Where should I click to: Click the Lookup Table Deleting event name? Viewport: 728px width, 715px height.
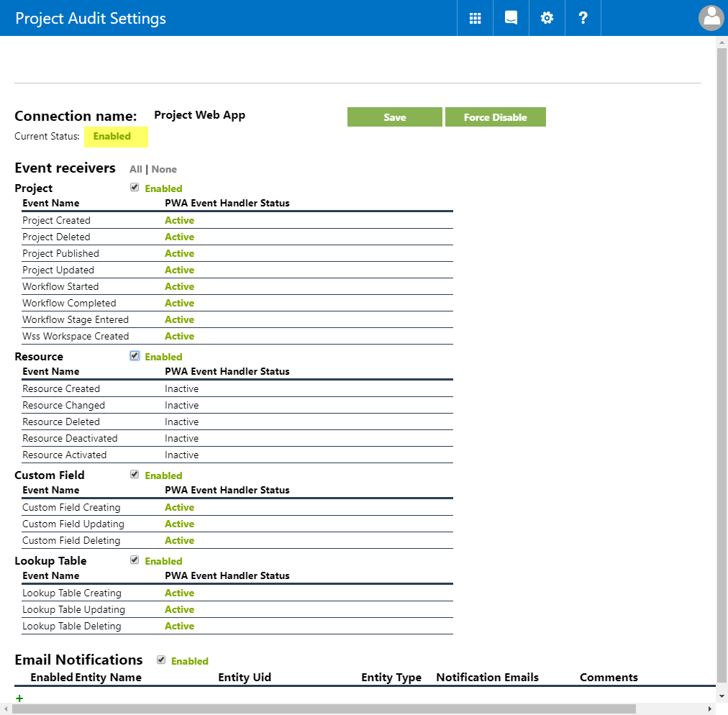pos(71,627)
